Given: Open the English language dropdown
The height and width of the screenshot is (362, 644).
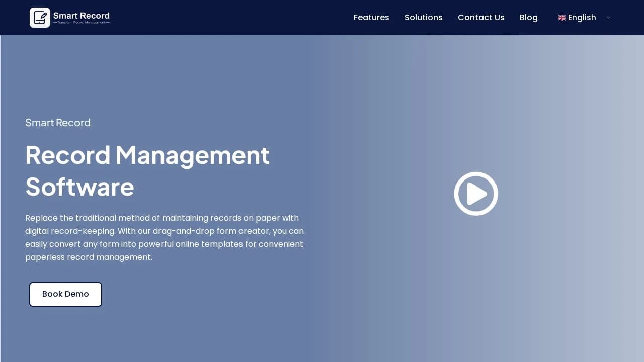Looking at the screenshot, I should click(582, 17).
